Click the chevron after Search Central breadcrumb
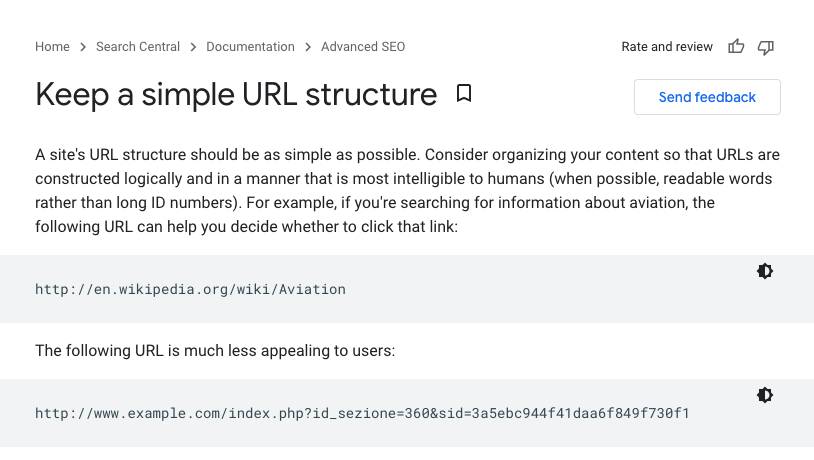This screenshot has width=814, height=460. tap(193, 47)
